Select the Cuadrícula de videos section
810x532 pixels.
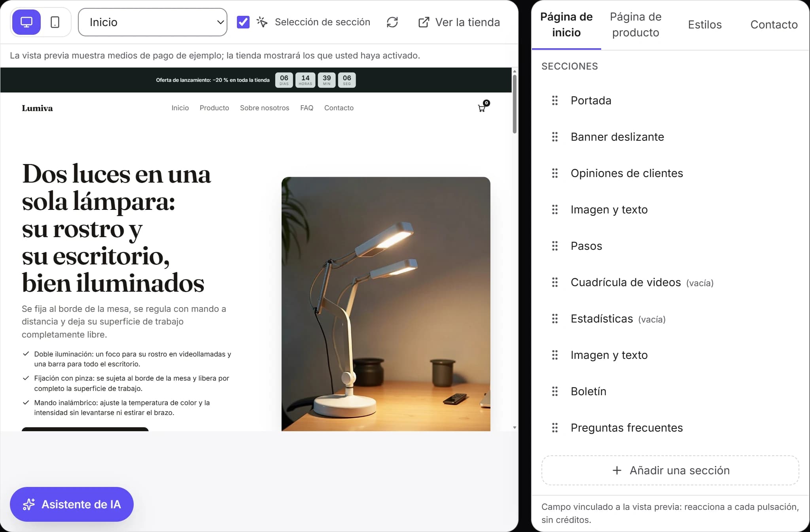coord(670,282)
